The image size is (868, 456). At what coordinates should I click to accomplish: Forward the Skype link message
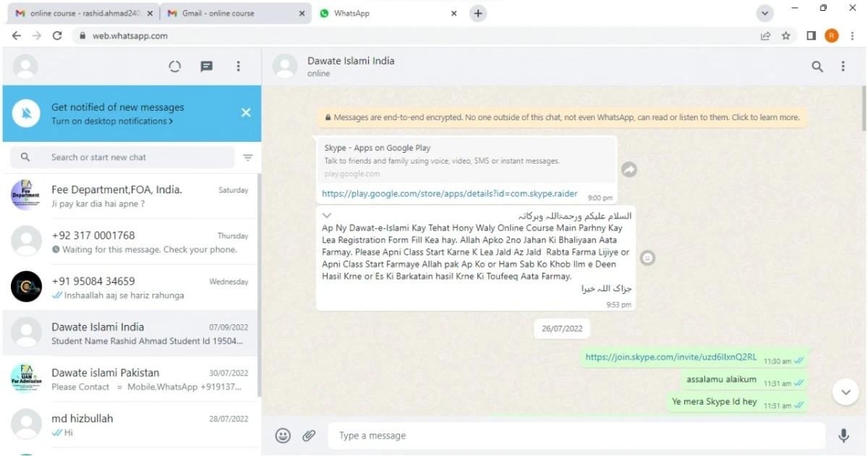(x=629, y=169)
